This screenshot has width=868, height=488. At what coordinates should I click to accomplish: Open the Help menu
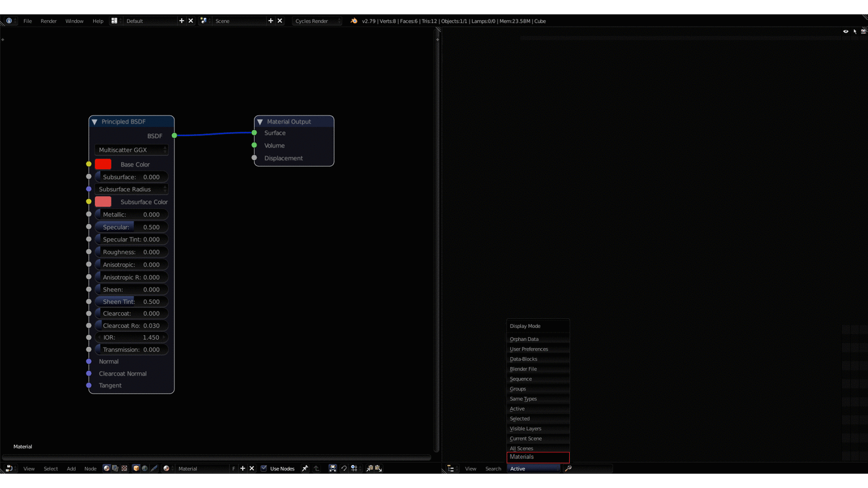click(x=98, y=21)
